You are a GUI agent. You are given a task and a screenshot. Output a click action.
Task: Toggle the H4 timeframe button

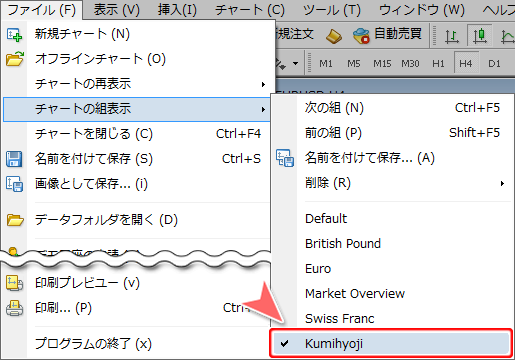(466, 63)
